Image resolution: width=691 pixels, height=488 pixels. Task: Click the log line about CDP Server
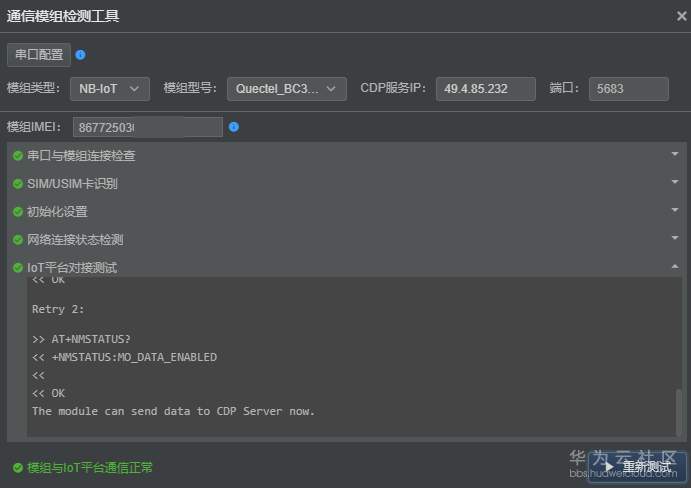(x=173, y=411)
